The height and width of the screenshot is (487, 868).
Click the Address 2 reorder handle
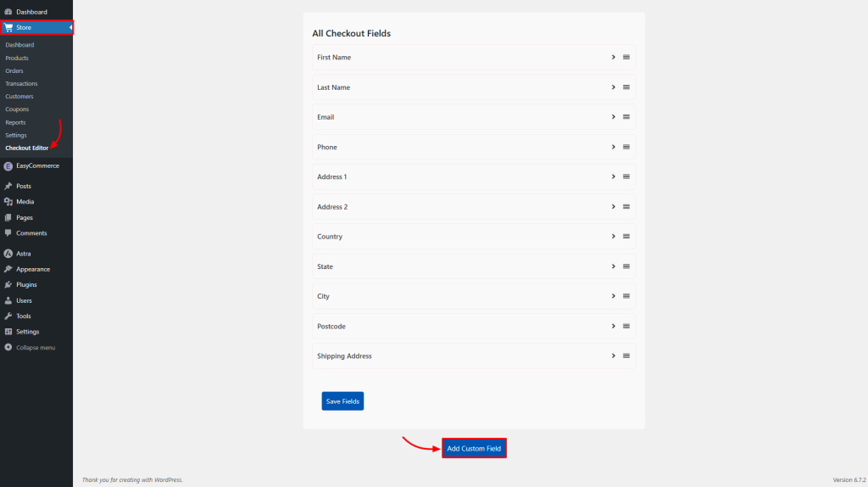(626, 207)
